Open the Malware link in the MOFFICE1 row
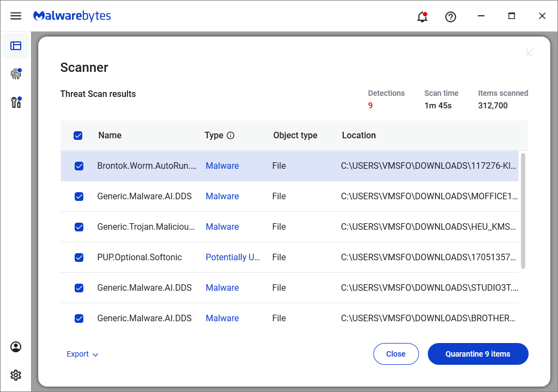Image resolution: width=558 pixels, height=392 pixels. [x=222, y=197]
